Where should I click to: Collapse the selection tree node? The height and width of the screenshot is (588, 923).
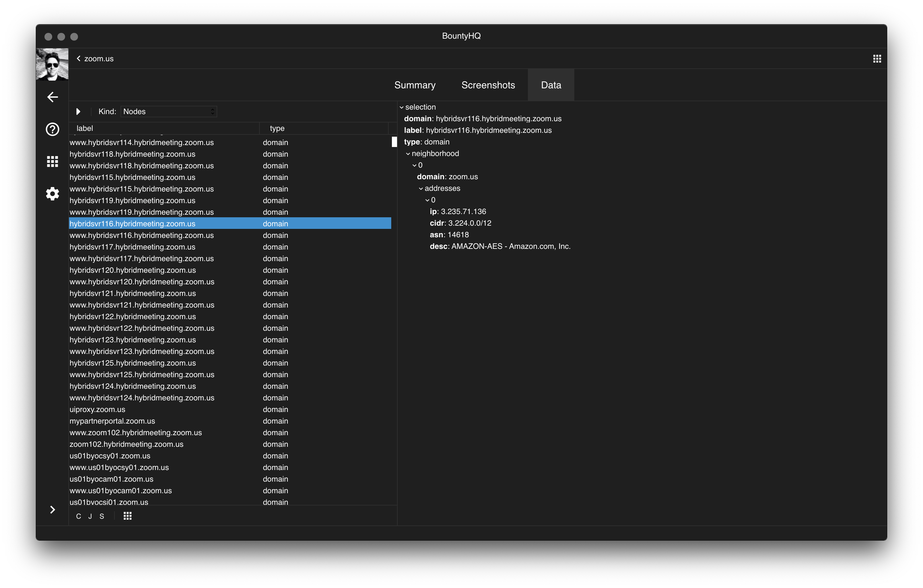tap(402, 107)
